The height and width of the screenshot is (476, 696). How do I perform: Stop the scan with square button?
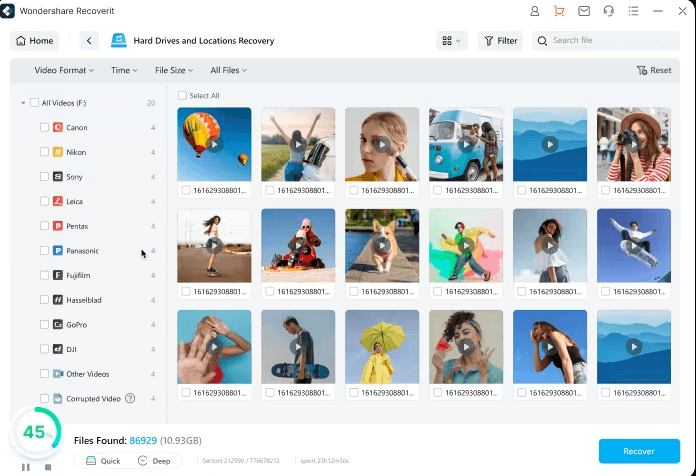click(x=48, y=467)
